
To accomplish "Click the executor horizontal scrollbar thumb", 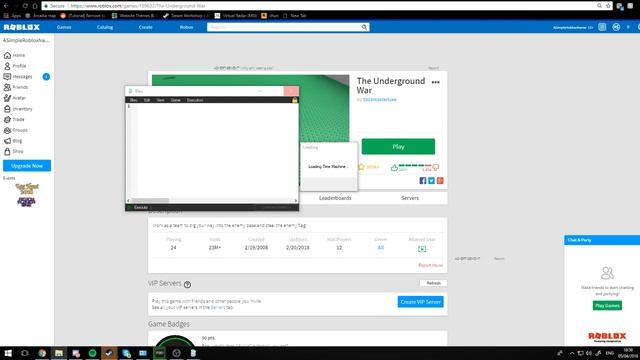I will [150, 200].
